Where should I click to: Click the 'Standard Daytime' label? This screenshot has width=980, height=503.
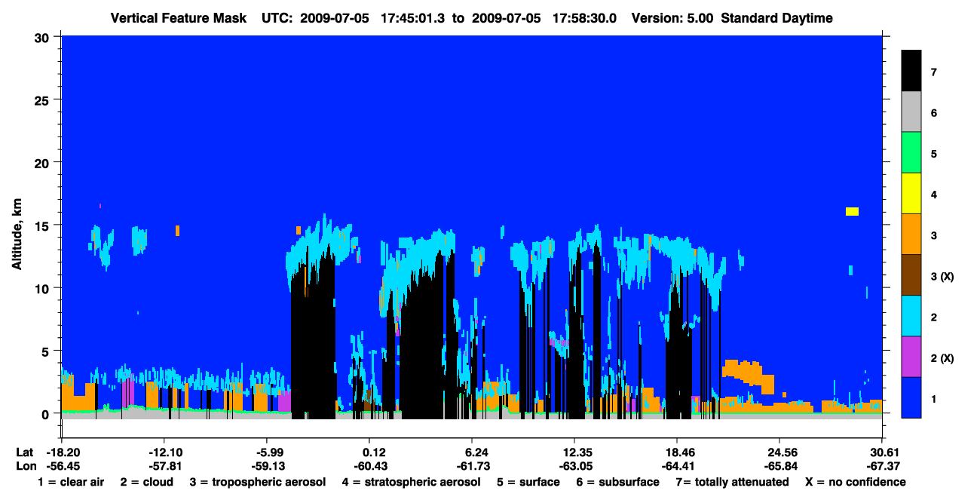pyautogui.click(x=777, y=18)
